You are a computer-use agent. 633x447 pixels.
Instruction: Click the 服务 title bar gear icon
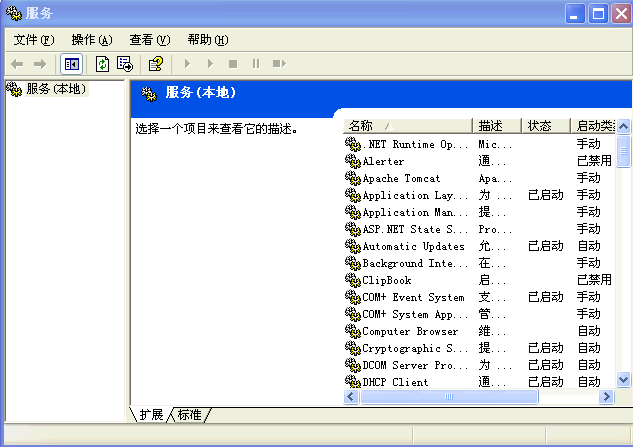(14, 13)
